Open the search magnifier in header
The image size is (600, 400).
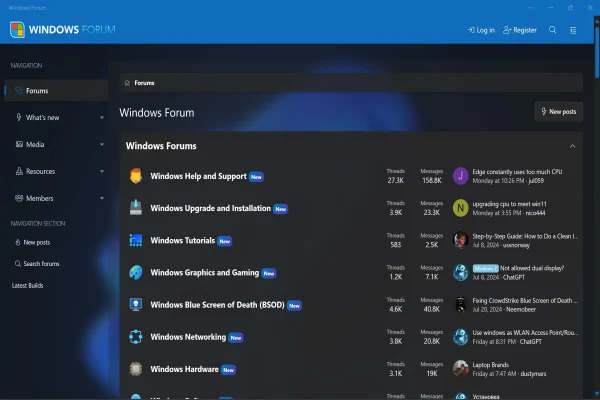[552, 30]
